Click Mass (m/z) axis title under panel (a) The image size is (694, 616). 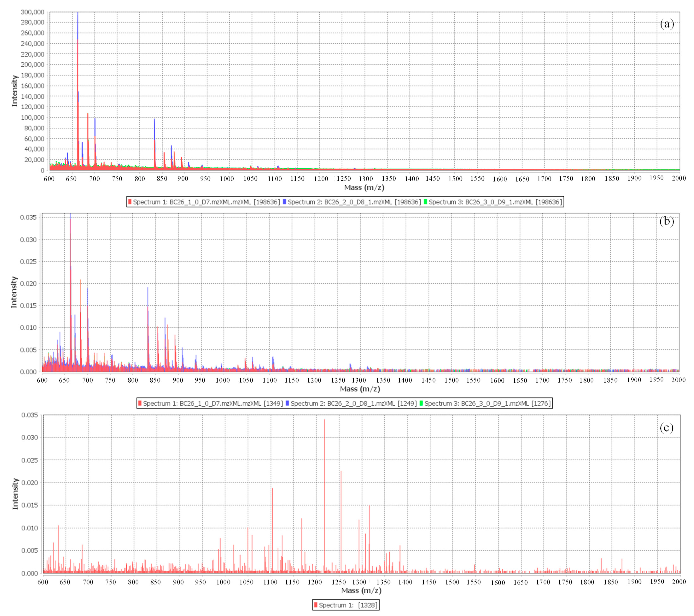(x=364, y=188)
